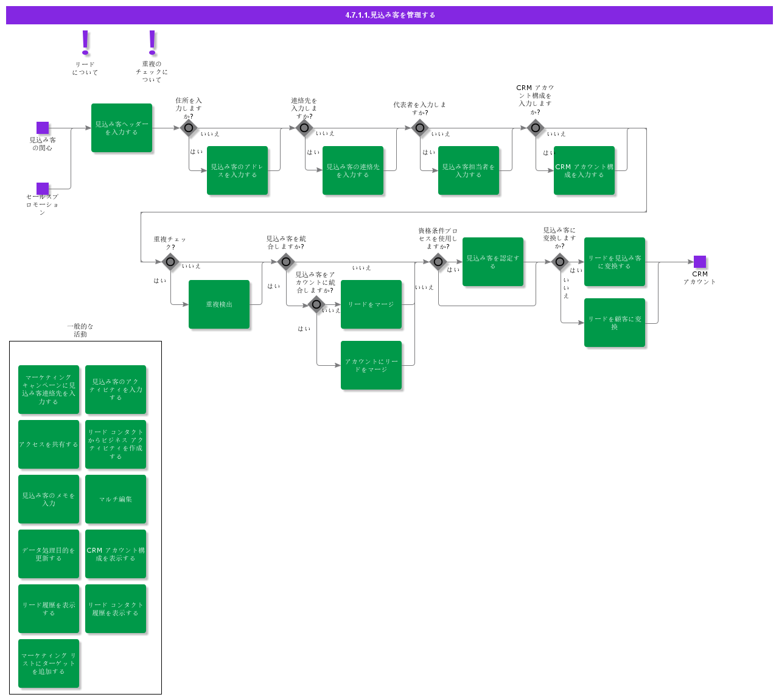Viewport: 779px width, 700px height.
Task: Select the 見込み客を認定する task
Action: click(493, 262)
